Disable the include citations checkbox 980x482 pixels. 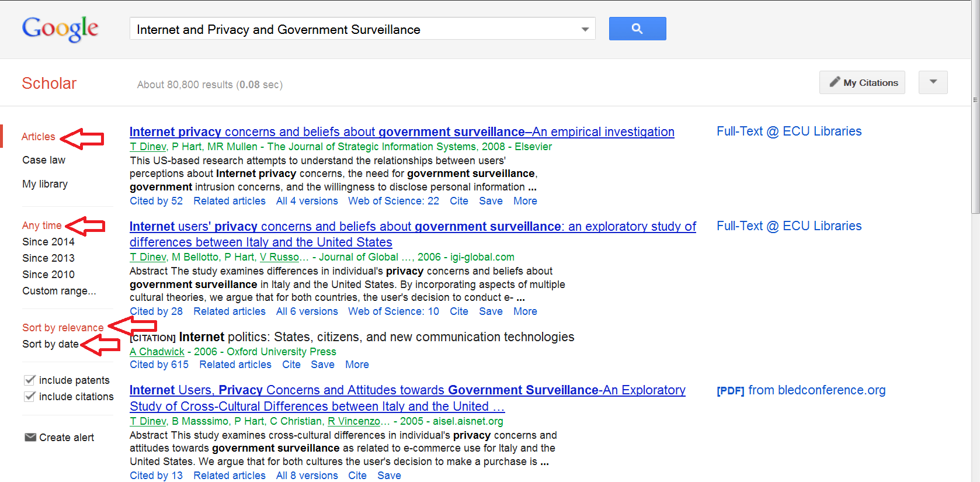[29, 396]
